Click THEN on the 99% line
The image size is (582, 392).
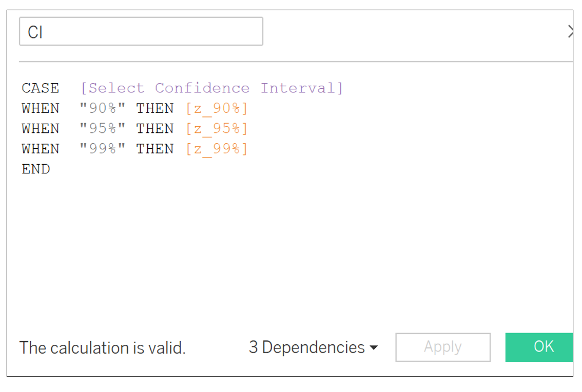[155, 149]
